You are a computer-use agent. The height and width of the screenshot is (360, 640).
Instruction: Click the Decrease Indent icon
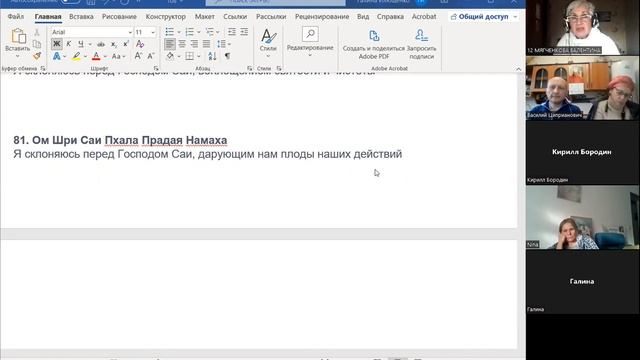click(231, 32)
